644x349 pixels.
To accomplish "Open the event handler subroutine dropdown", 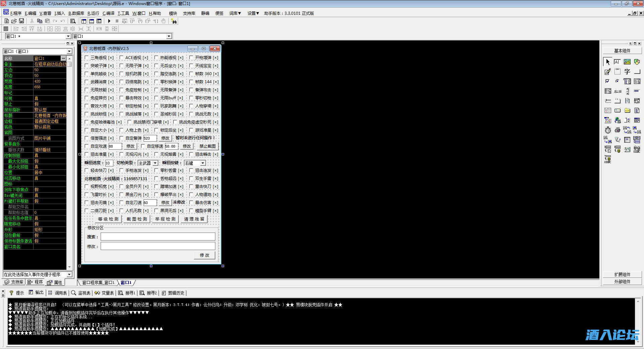I will point(69,275).
